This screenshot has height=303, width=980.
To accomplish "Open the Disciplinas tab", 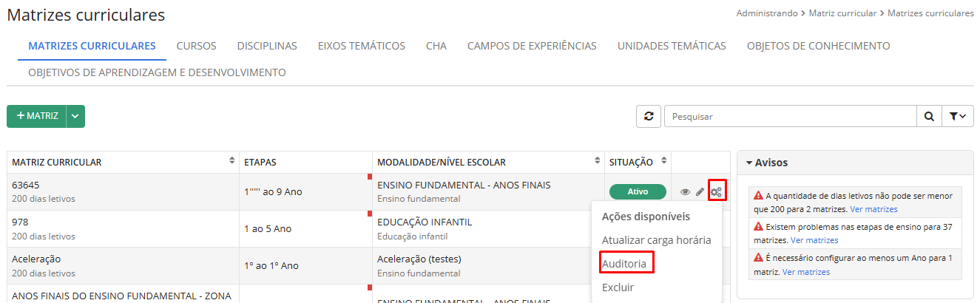I will (267, 46).
